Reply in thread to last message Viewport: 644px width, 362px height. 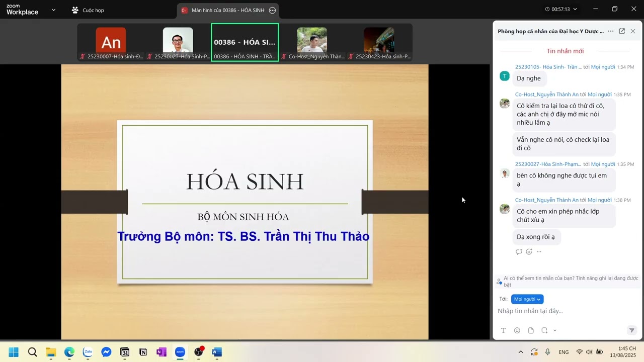[x=519, y=252]
